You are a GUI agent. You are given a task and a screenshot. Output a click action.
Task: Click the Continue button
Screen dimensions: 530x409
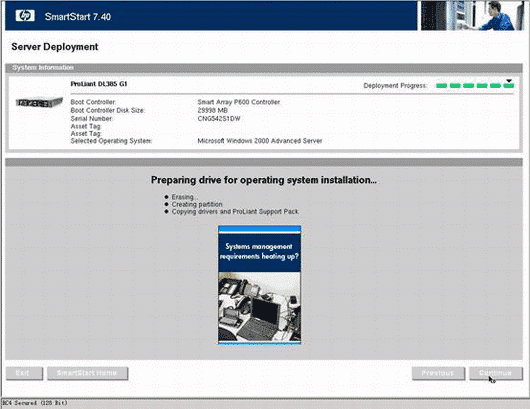pyautogui.click(x=496, y=373)
